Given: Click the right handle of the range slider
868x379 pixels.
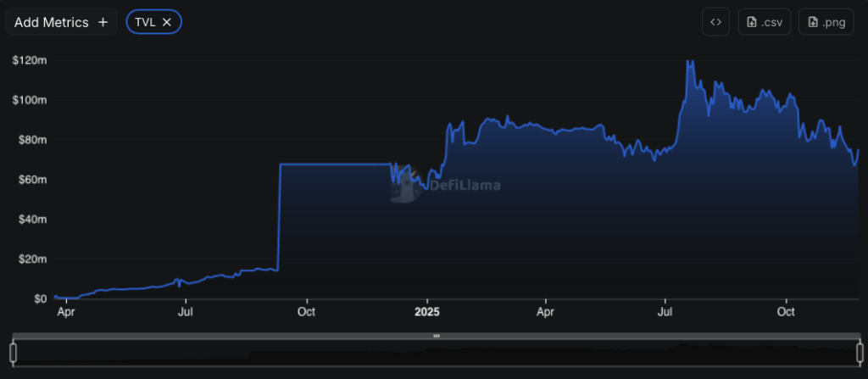Looking at the screenshot, I should point(860,353).
